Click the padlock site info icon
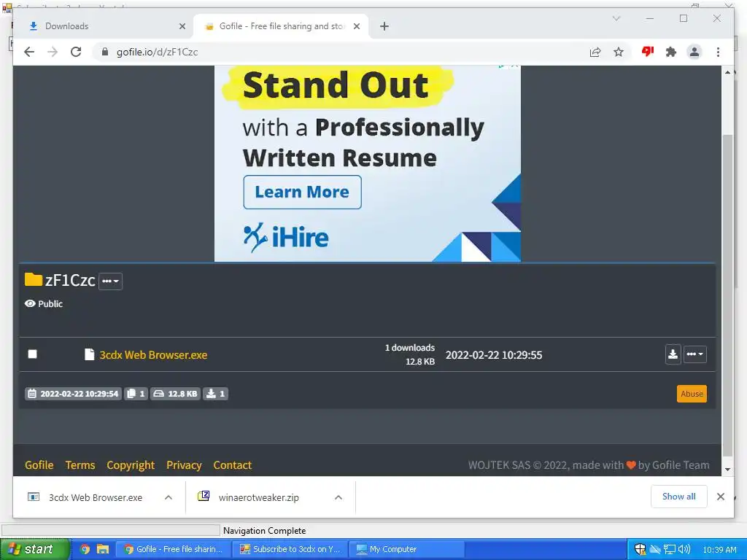747x560 pixels. click(x=105, y=52)
